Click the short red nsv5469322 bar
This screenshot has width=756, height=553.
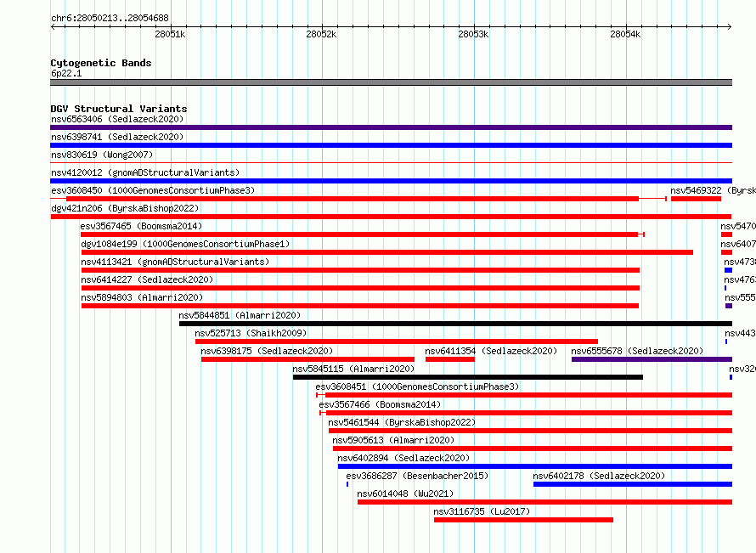[696, 199]
